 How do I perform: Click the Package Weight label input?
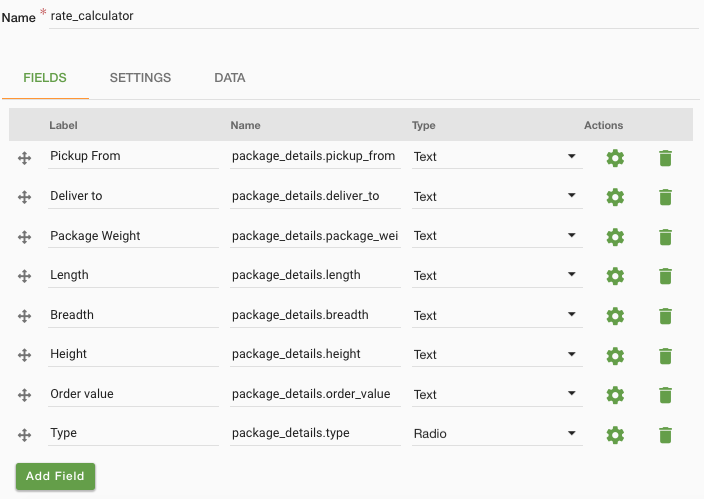click(133, 236)
